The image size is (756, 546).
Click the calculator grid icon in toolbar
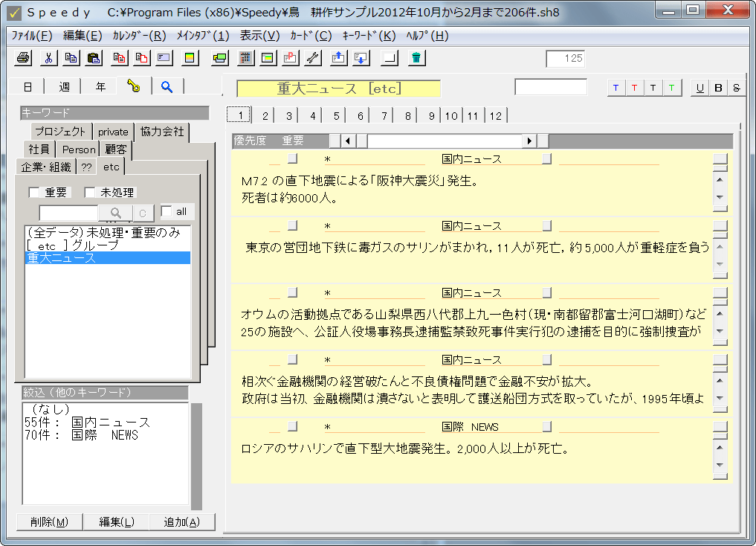pyautogui.click(x=245, y=58)
